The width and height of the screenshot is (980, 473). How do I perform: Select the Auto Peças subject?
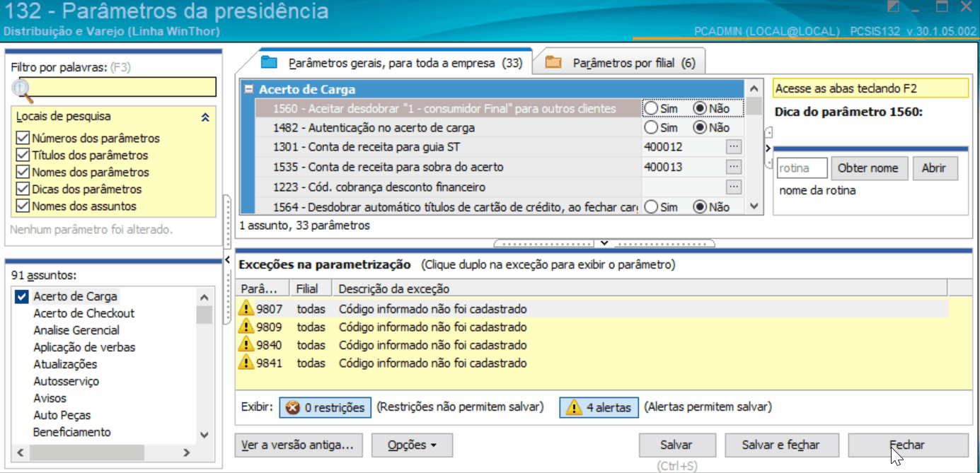[62, 415]
